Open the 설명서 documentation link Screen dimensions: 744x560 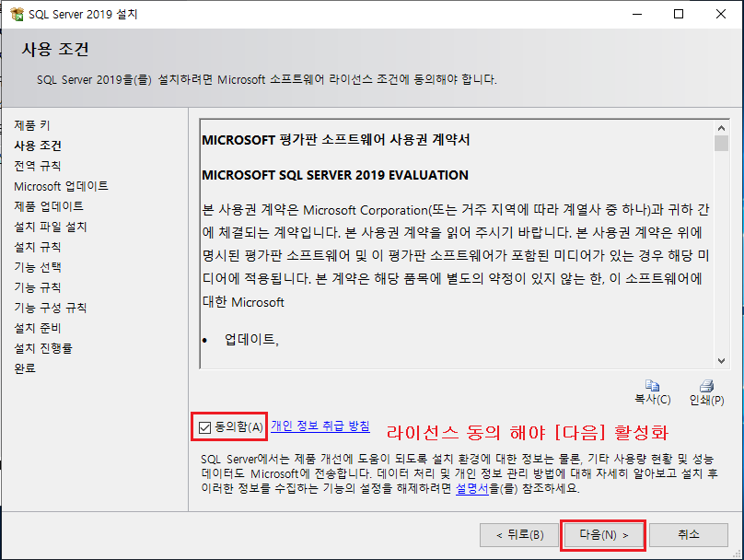tap(471, 488)
